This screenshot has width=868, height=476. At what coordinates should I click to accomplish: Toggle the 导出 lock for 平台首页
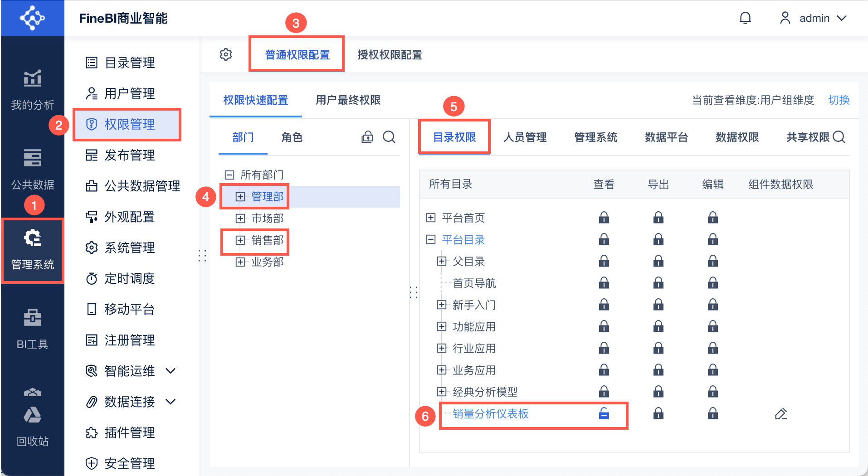pyautogui.click(x=658, y=218)
